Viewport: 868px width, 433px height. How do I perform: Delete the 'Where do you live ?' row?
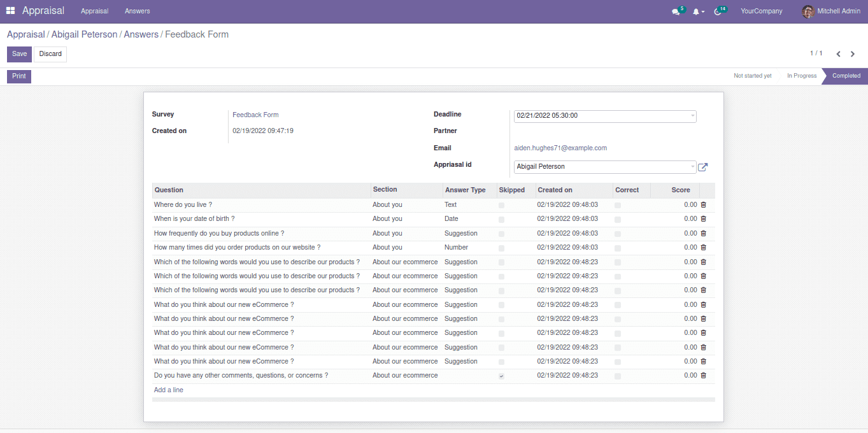click(704, 205)
